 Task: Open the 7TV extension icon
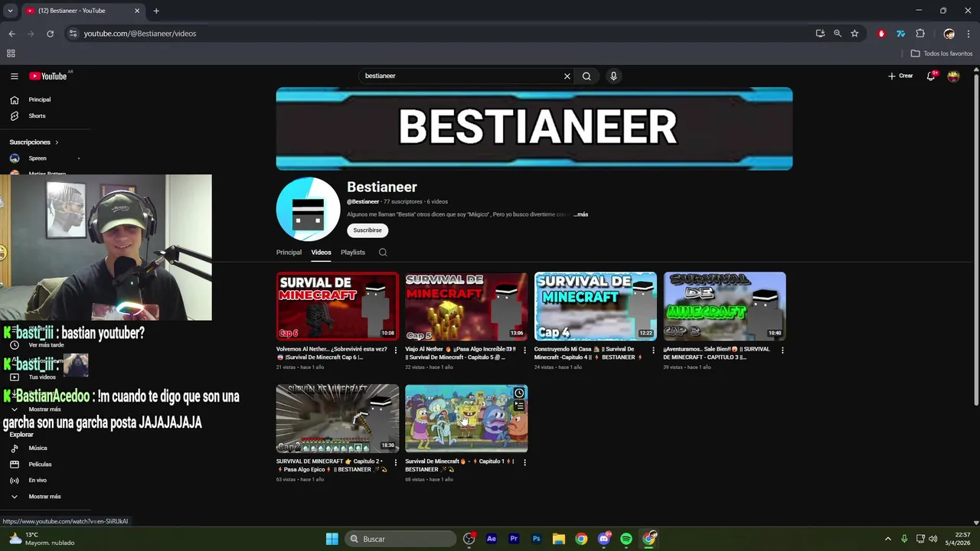coord(900,34)
